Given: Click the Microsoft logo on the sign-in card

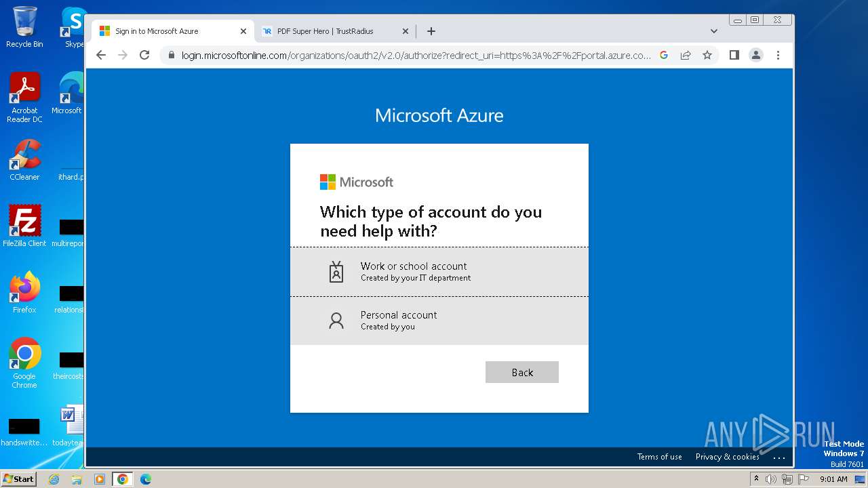Looking at the screenshot, I should tap(357, 182).
